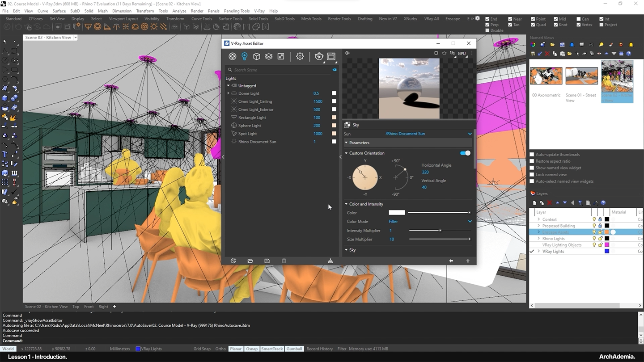Select the Lights bulb icon
The image size is (644, 362).
pyautogui.click(x=245, y=56)
